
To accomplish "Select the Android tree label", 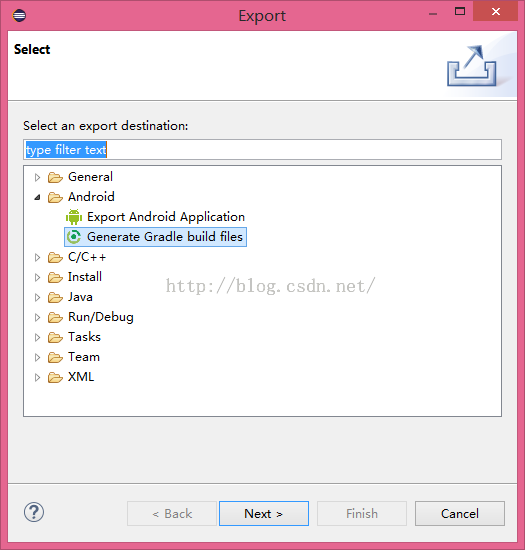I will click(x=91, y=197).
